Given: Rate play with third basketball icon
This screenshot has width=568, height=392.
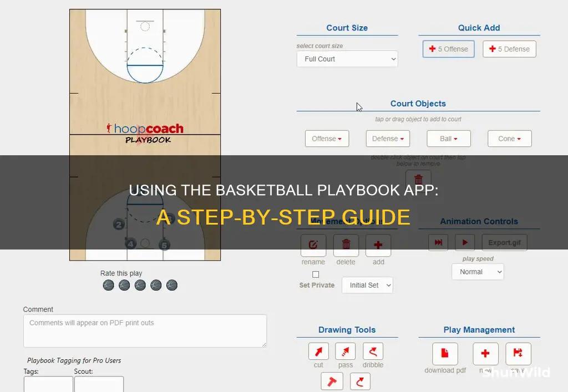Looking at the screenshot, I should tap(140, 285).
